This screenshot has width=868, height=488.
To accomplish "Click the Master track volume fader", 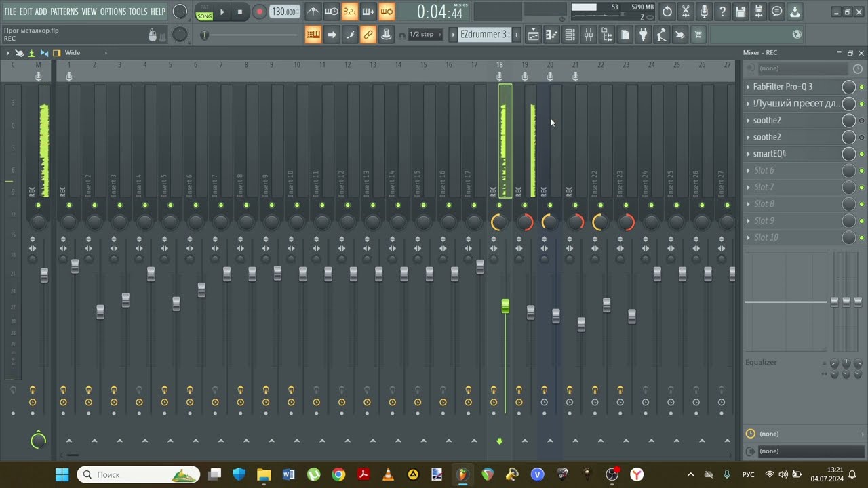I will (44, 275).
